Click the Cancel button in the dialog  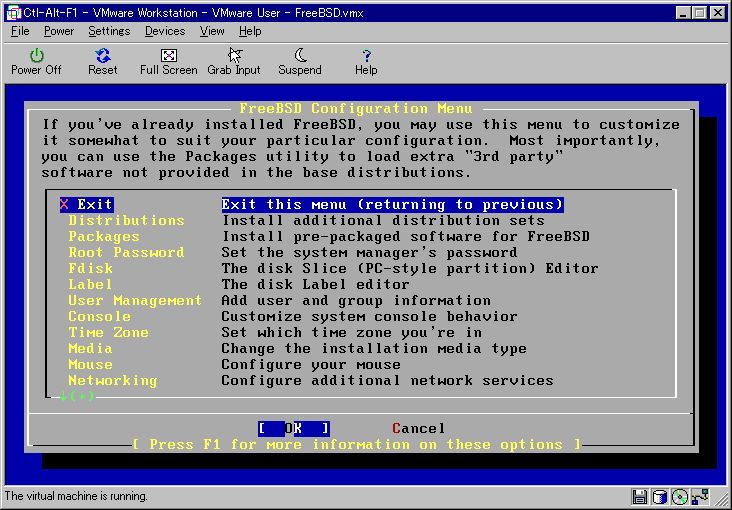[419, 428]
